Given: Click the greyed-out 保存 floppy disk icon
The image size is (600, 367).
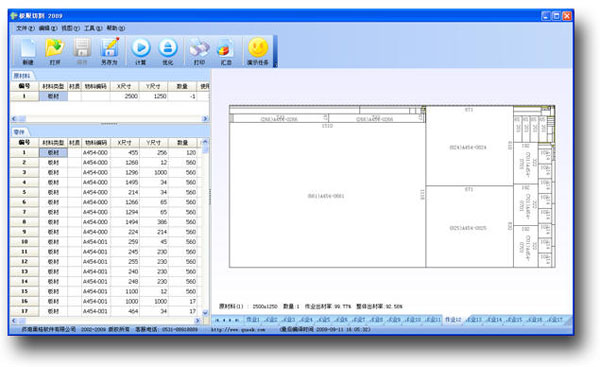Looking at the screenshot, I should pos(82,51).
